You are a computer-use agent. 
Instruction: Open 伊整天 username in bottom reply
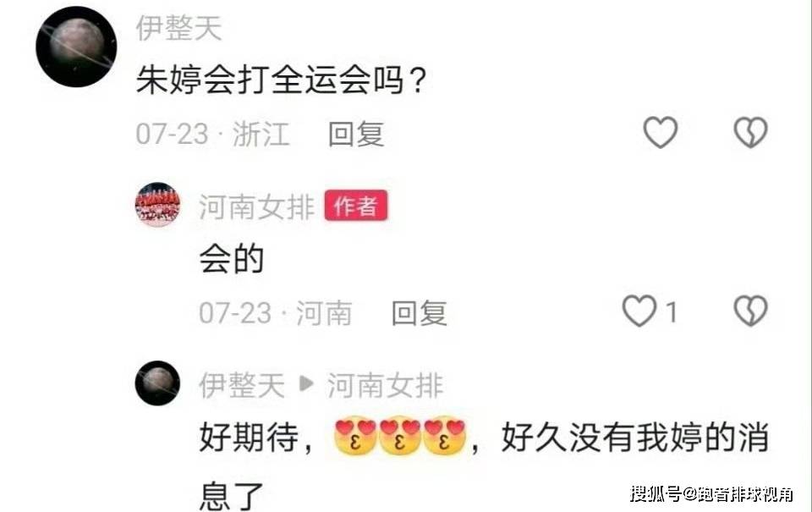point(242,386)
